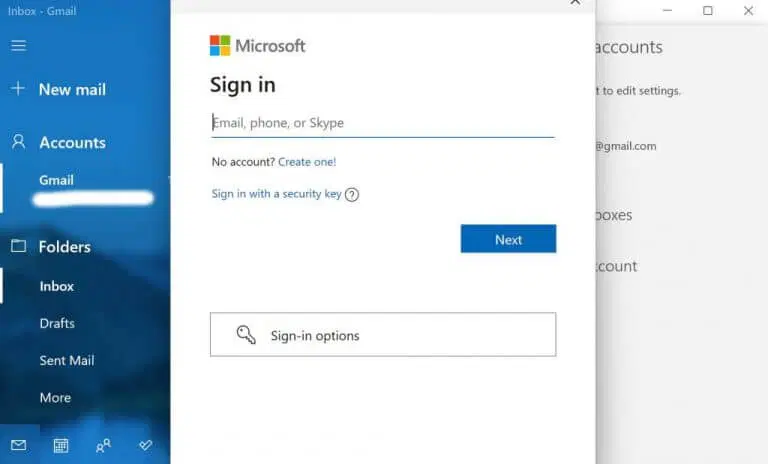Screen dimensions: 768x464
Task: Close the Mail app window
Action: 748,10
